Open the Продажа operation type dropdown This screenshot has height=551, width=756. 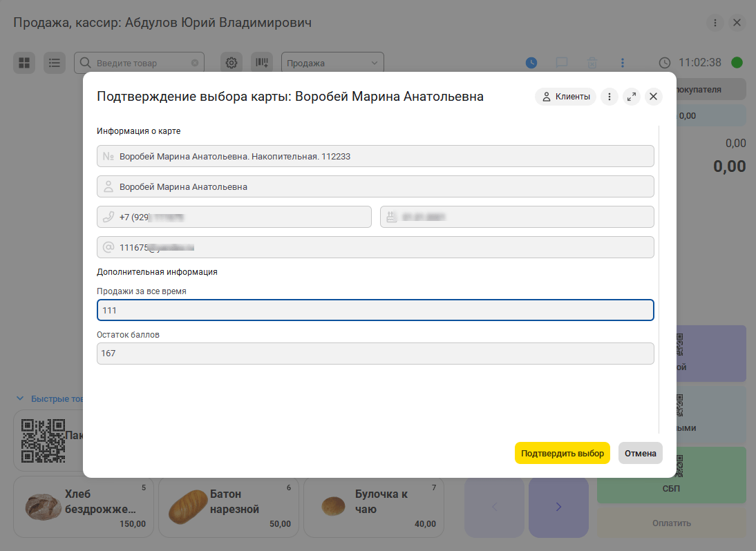pos(332,63)
